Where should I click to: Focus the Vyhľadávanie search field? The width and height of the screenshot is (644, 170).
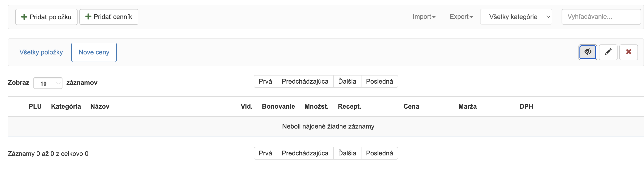click(x=601, y=17)
